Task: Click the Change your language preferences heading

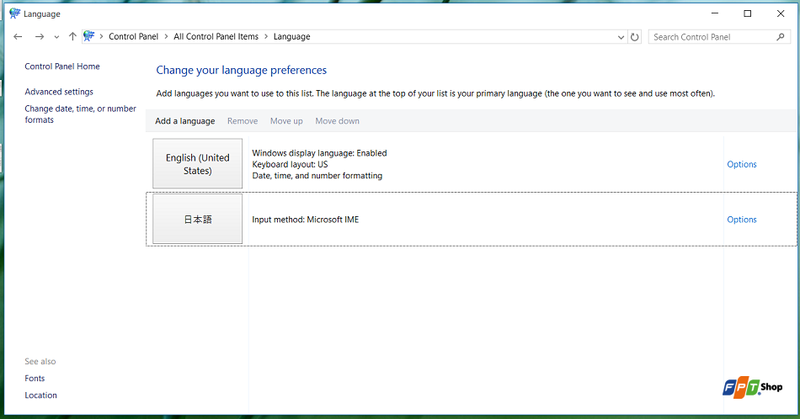Action: [x=241, y=70]
